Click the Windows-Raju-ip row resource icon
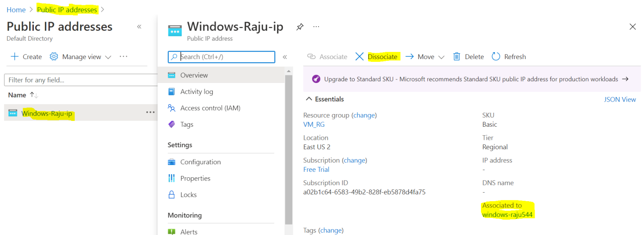Screen dimensions: 644x235 click(x=13, y=113)
